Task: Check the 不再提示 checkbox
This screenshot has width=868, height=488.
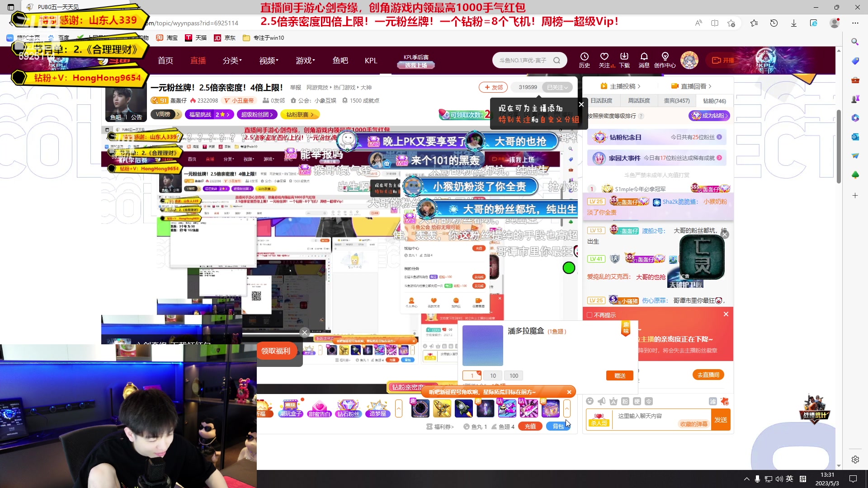Action: (590, 315)
